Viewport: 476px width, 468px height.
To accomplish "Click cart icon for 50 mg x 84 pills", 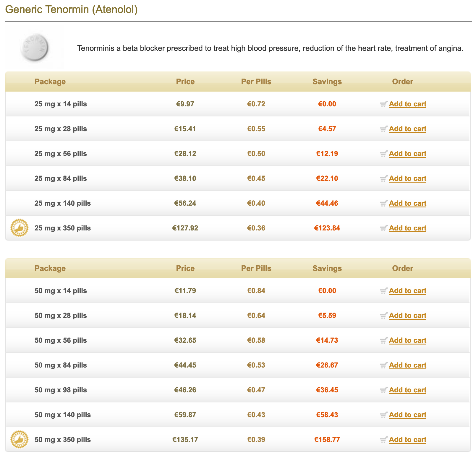I will click(x=383, y=365).
